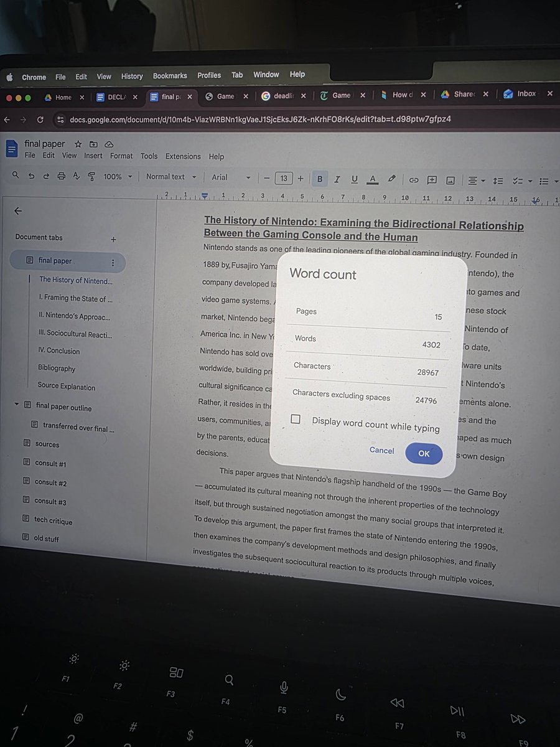Click the Print icon

61,176
